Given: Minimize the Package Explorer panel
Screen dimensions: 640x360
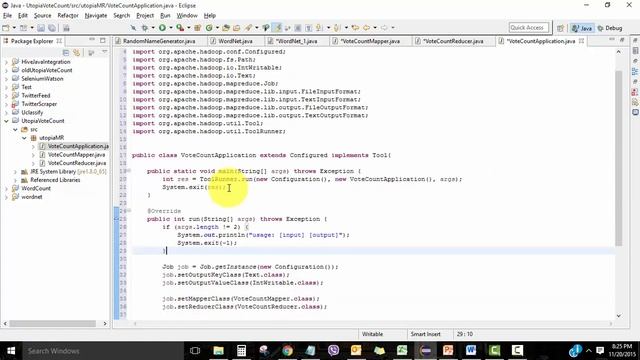Looking at the screenshot, I should click(x=92, y=40).
